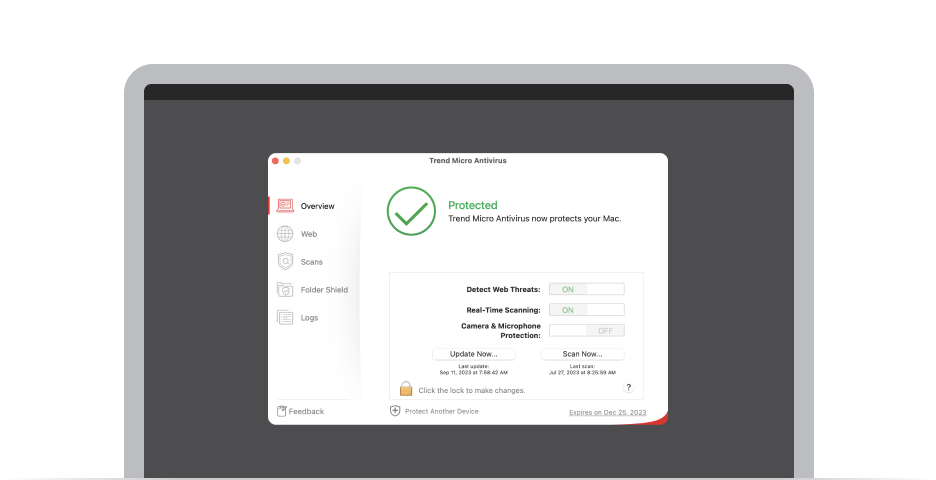
Task: Click the Feedback clipboard icon
Action: tap(282, 411)
